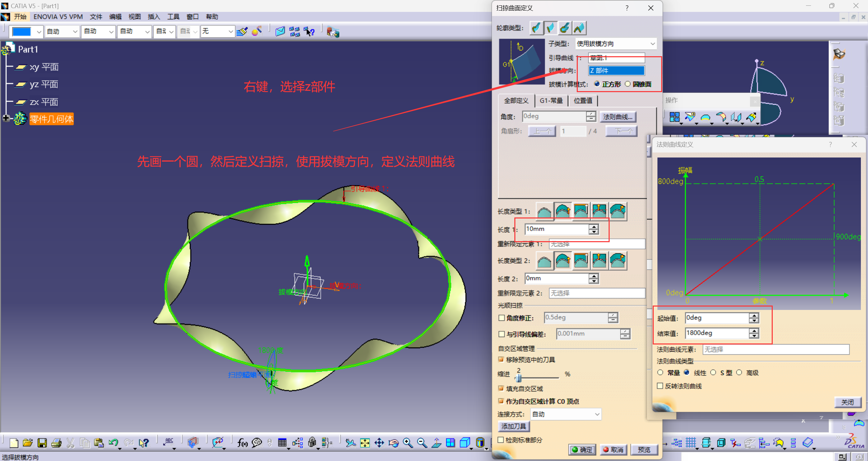The width and height of the screenshot is (868, 461).
Task: Enable the deviation from guide checkbox
Action: [x=502, y=334]
